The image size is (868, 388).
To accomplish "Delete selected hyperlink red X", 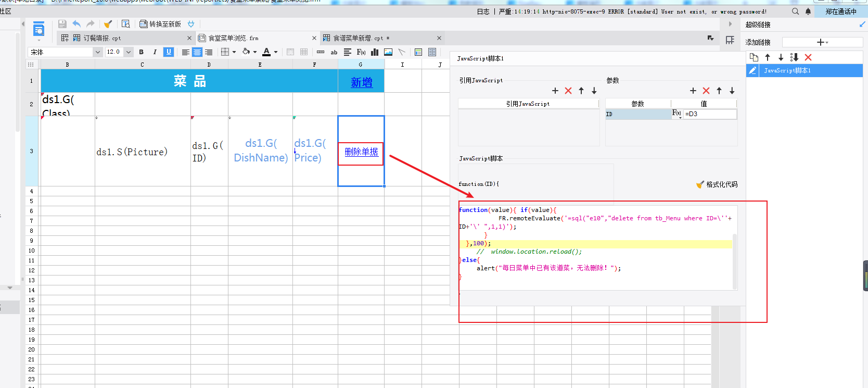I will pos(808,57).
